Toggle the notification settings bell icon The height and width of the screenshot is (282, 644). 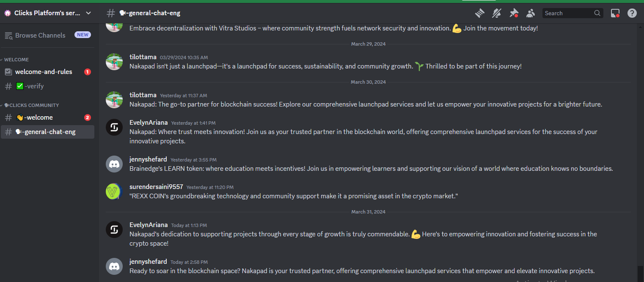click(x=496, y=13)
